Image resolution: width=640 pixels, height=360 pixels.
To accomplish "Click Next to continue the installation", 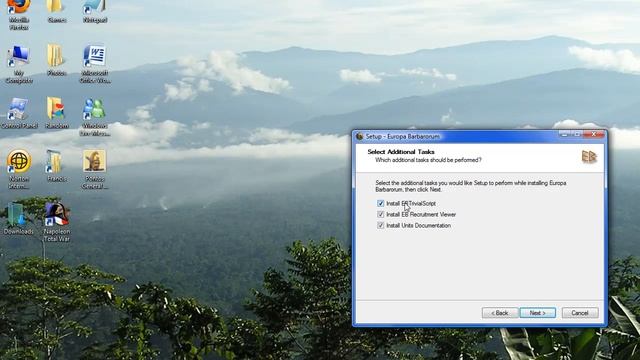I will [x=538, y=313].
